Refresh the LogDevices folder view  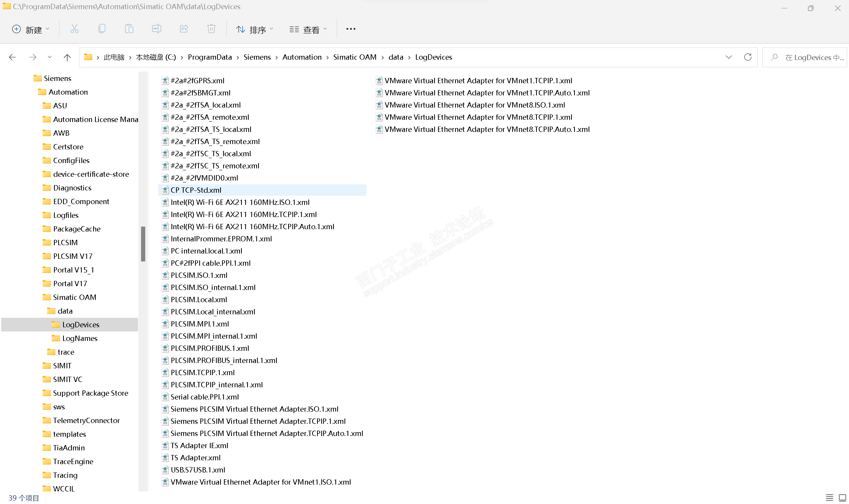(747, 57)
